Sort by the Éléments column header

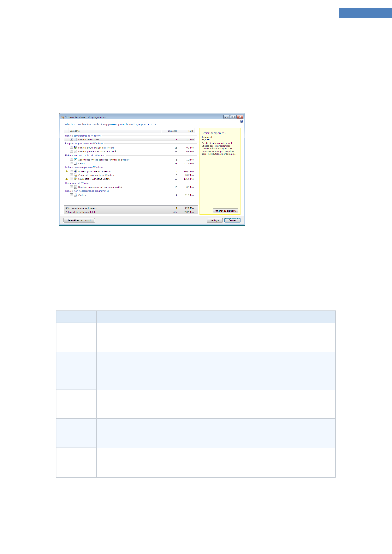point(170,131)
